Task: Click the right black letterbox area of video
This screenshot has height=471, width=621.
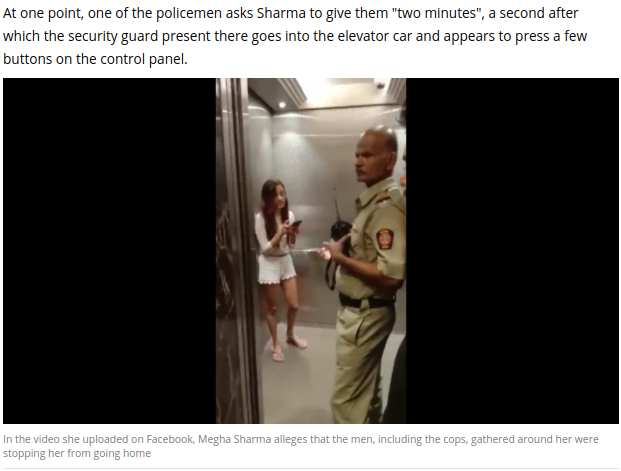Action: 512,251
